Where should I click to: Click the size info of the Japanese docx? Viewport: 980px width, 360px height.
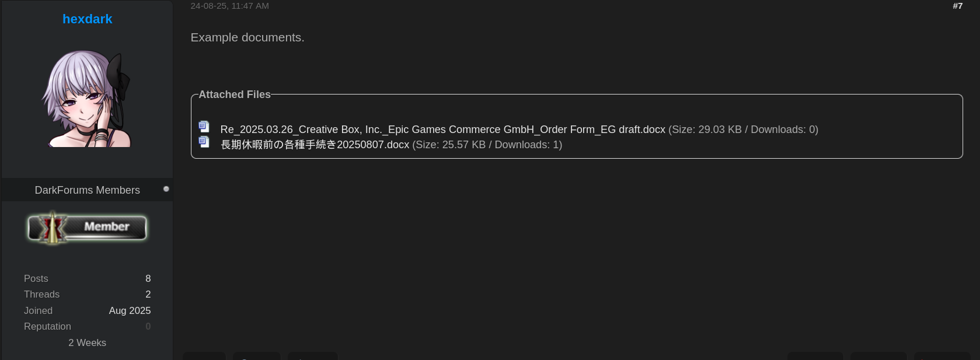tap(487, 145)
